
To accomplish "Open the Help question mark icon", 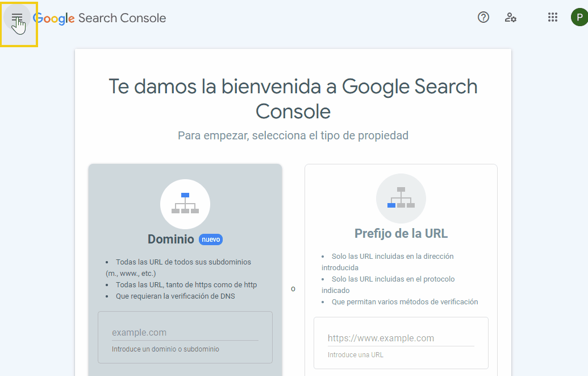I will pyautogui.click(x=483, y=17).
